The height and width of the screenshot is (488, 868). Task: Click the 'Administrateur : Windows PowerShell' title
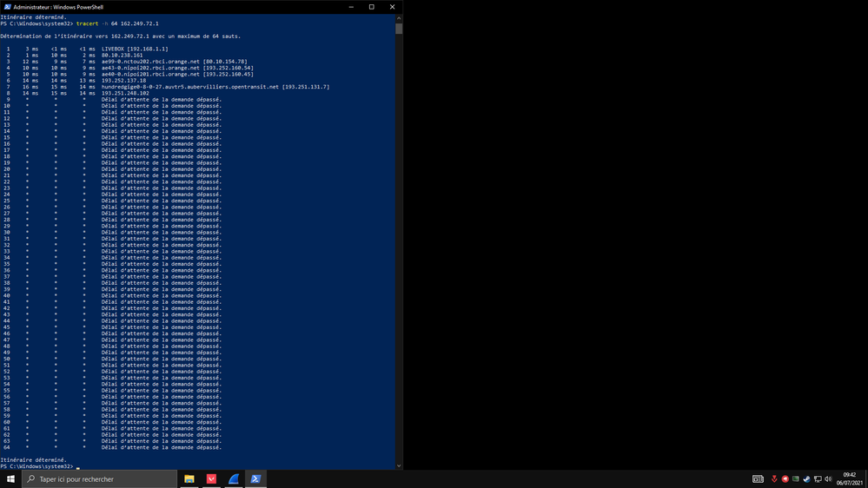pyautogui.click(x=58, y=7)
